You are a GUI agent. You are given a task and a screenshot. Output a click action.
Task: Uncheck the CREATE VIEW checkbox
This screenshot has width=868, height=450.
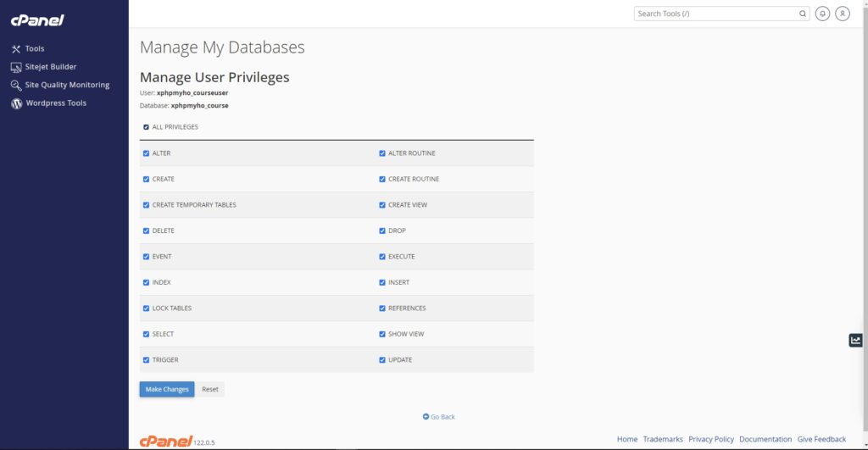(382, 205)
